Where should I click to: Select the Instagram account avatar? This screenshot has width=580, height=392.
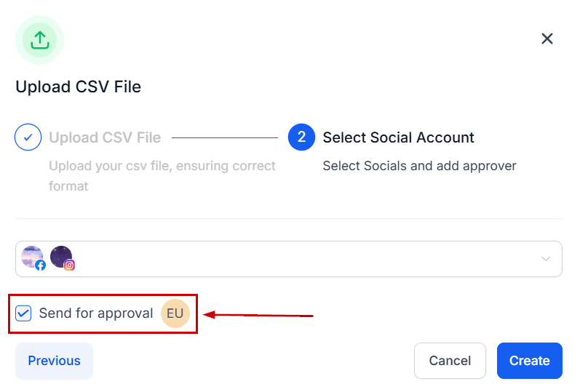pyautogui.click(x=60, y=257)
